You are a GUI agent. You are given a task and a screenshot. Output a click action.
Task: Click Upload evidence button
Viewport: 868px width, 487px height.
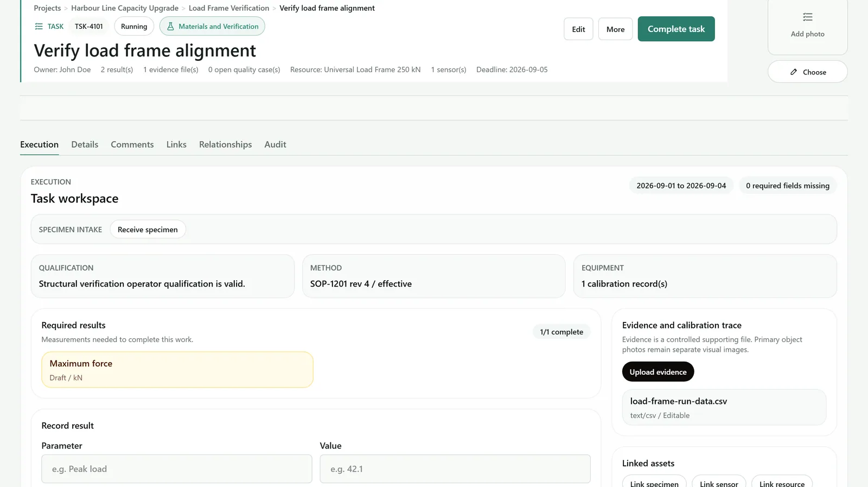(x=658, y=372)
